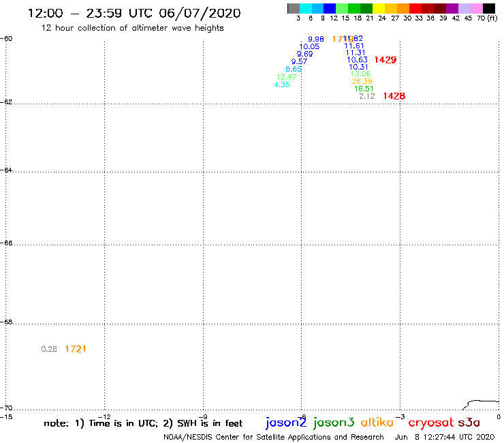Click the black swatch ending the legend
Viewport: 504px width, 443px height.
tap(489, 8)
